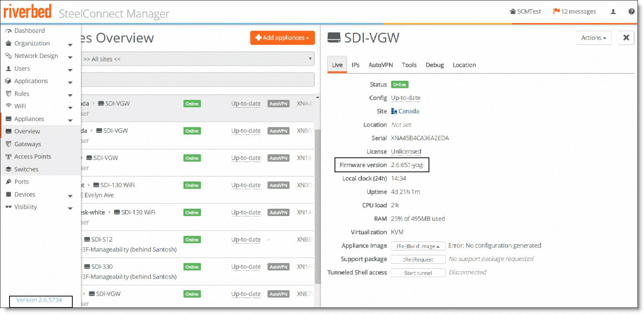Viewport: 644px width, 314px height.
Task: Open the All sites dropdown
Action: tap(198, 59)
